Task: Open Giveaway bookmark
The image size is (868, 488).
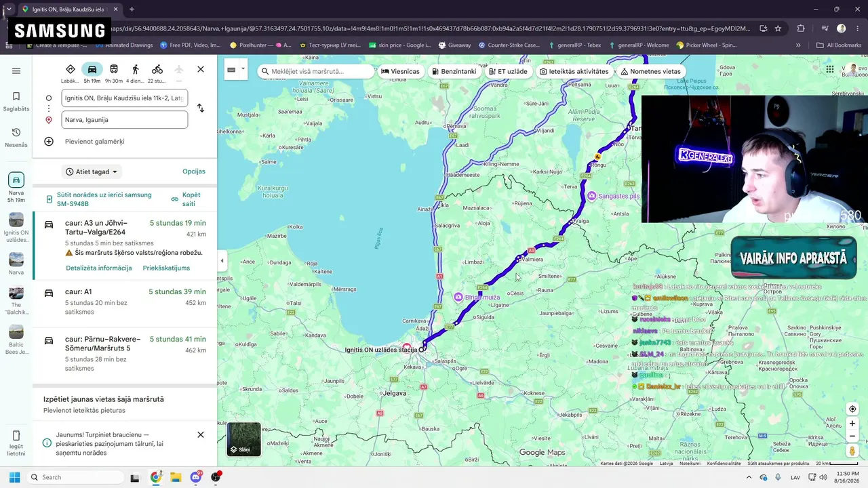Action: (x=455, y=45)
